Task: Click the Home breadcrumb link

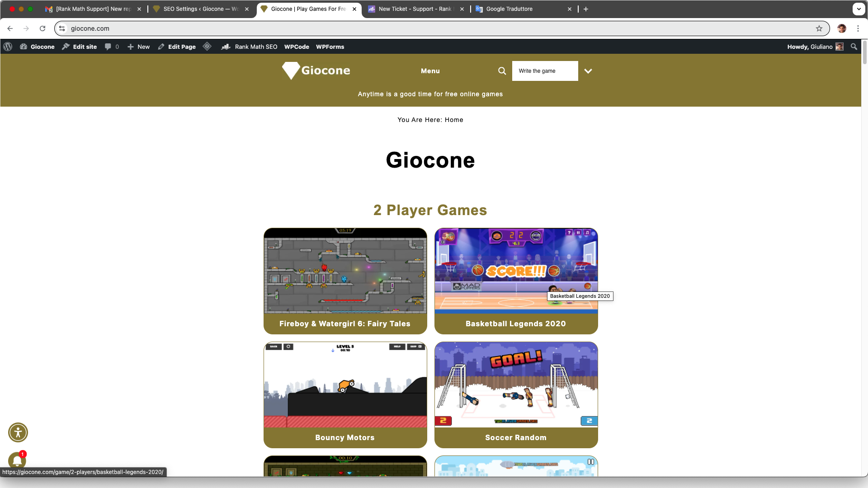Action: (454, 120)
